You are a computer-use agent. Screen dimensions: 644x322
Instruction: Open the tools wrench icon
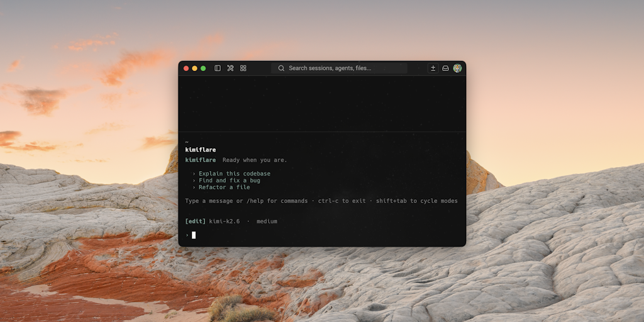(x=230, y=68)
